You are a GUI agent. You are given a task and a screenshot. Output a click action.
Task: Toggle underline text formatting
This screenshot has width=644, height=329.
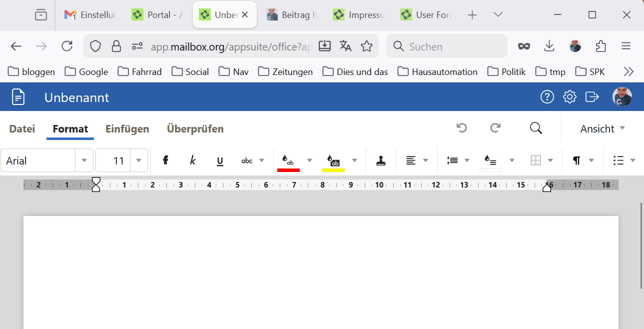[x=220, y=160]
